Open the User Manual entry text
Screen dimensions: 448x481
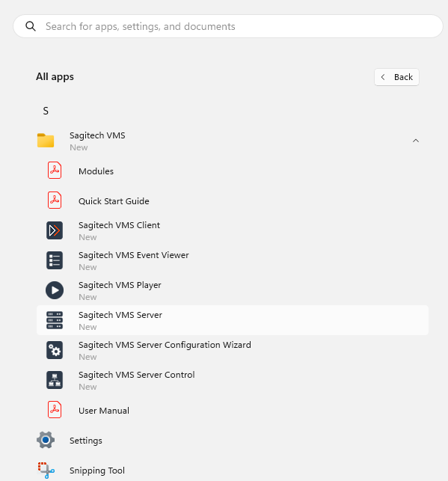pos(104,411)
